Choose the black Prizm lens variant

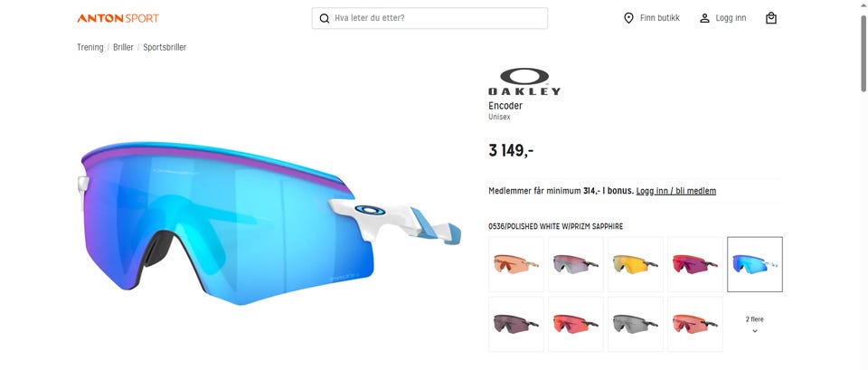pos(636,324)
